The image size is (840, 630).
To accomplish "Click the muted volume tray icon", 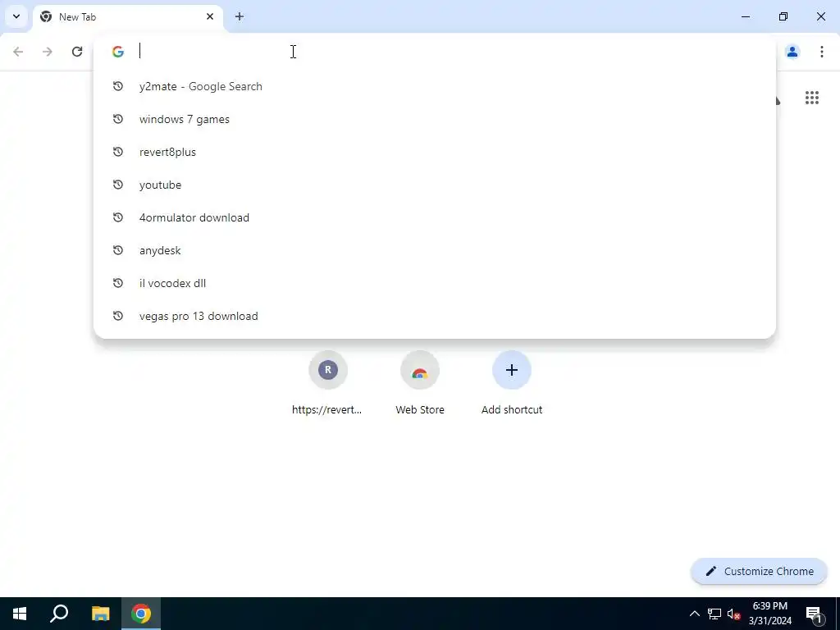I will pyautogui.click(x=733, y=614).
